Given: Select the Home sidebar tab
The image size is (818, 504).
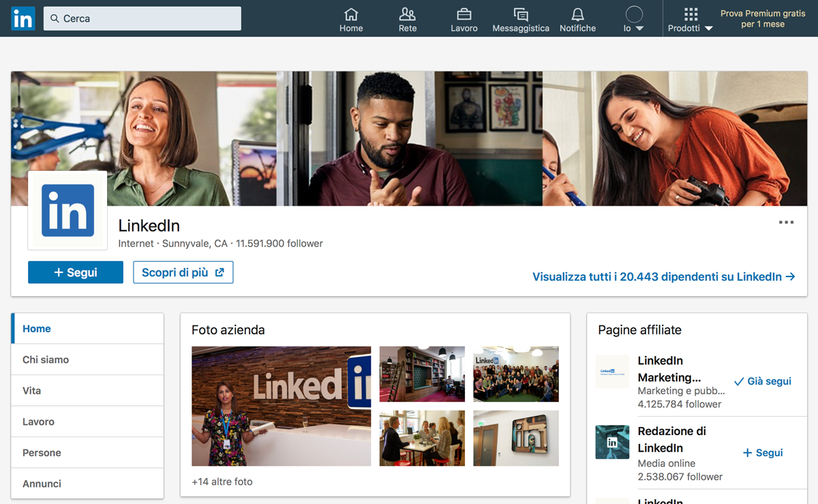Looking at the screenshot, I should (x=87, y=328).
